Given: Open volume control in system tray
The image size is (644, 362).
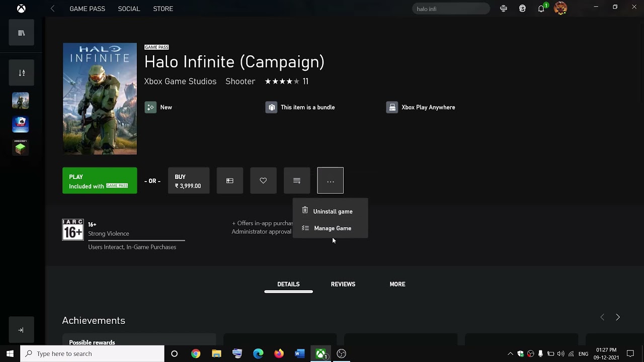Looking at the screenshot, I should (x=560, y=353).
